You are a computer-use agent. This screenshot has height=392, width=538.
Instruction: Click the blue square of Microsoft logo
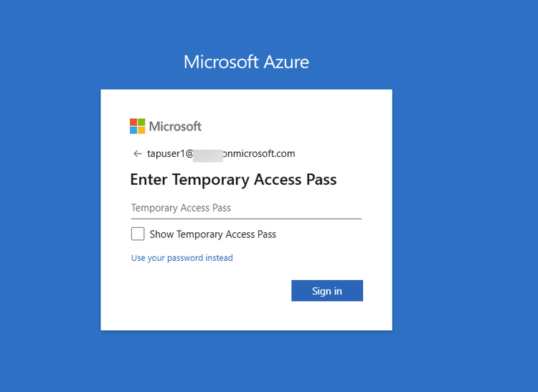[x=133, y=130]
